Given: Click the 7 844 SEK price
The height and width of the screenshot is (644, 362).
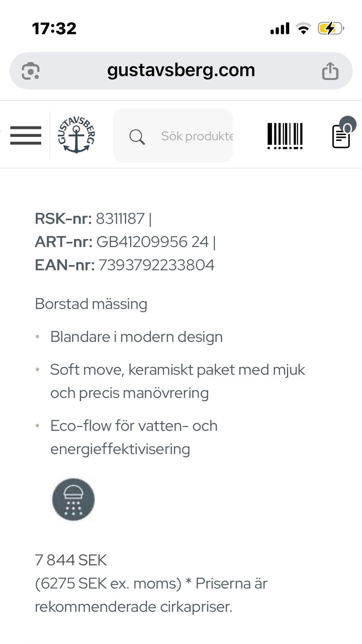Looking at the screenshot, I should [71, 560].
